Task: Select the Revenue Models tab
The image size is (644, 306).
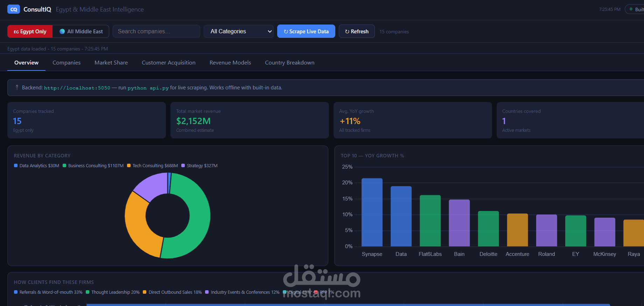Action: pyautogui.click(x=230, y=63)
